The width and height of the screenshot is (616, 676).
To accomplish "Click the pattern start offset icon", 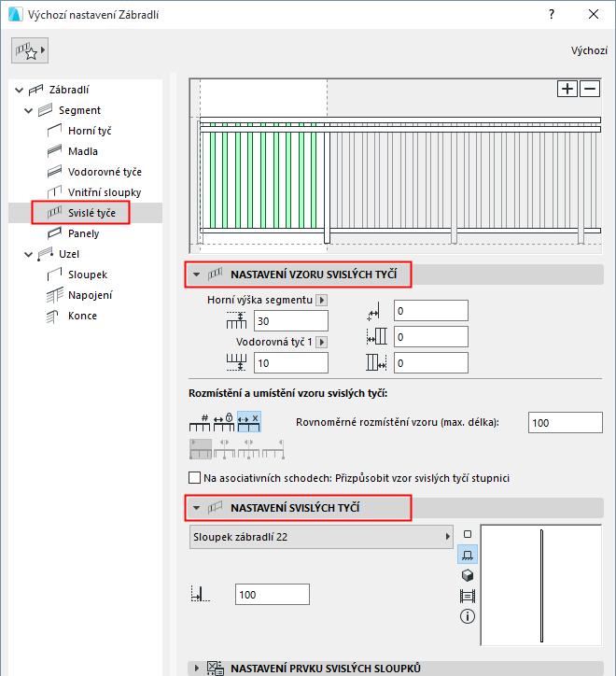I will 373,311.
